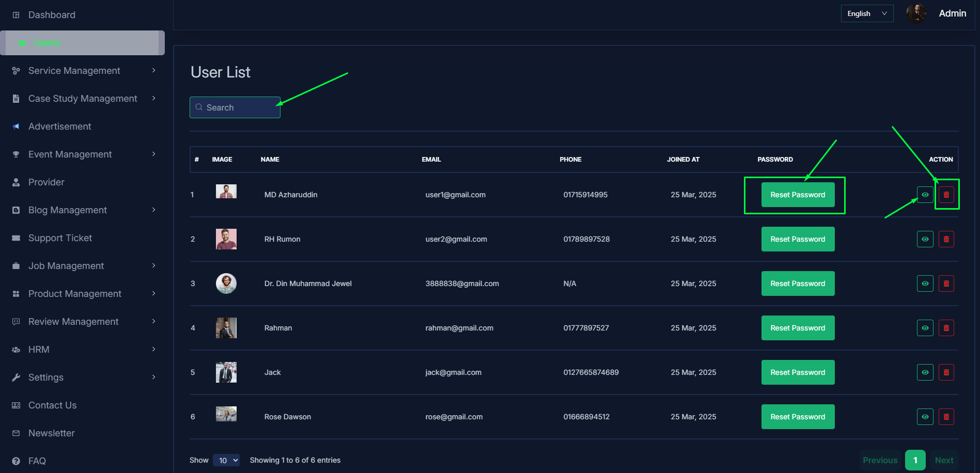View MD Azharuddin details via eye icon
980x473 pixels.
pyautogui.click(x=925, y=195)
